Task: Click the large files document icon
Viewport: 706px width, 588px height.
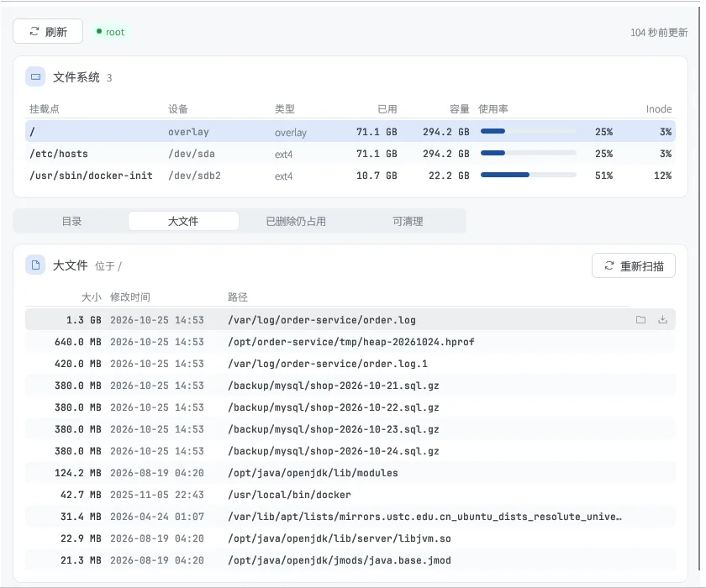Action: [x=35, y=265]
